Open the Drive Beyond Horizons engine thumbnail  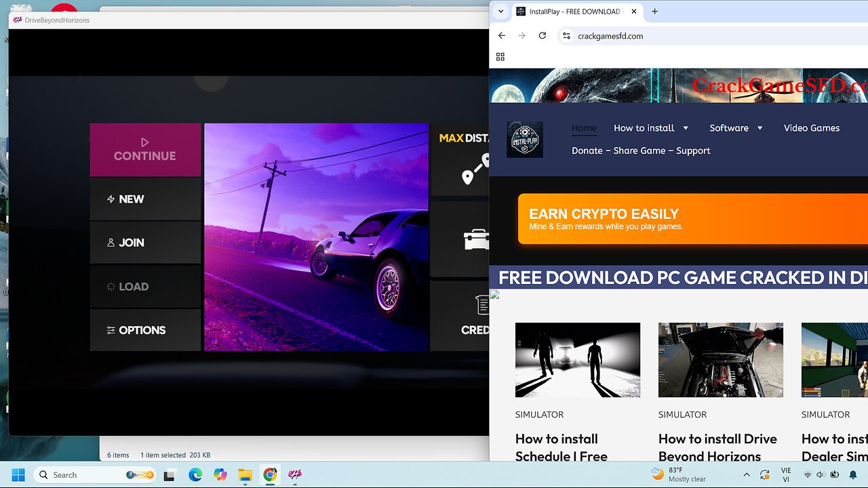click(721, 360)
